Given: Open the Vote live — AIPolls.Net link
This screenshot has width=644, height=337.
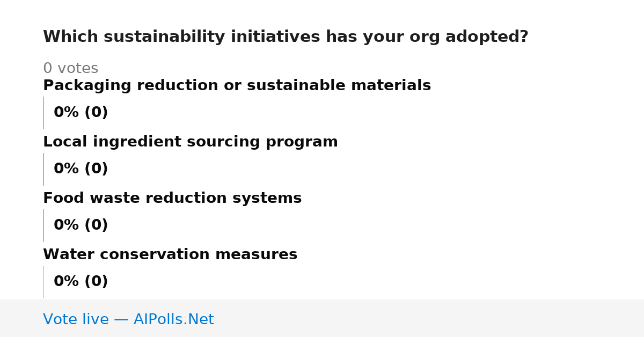Looking at the screenshot, I should 128,319.
